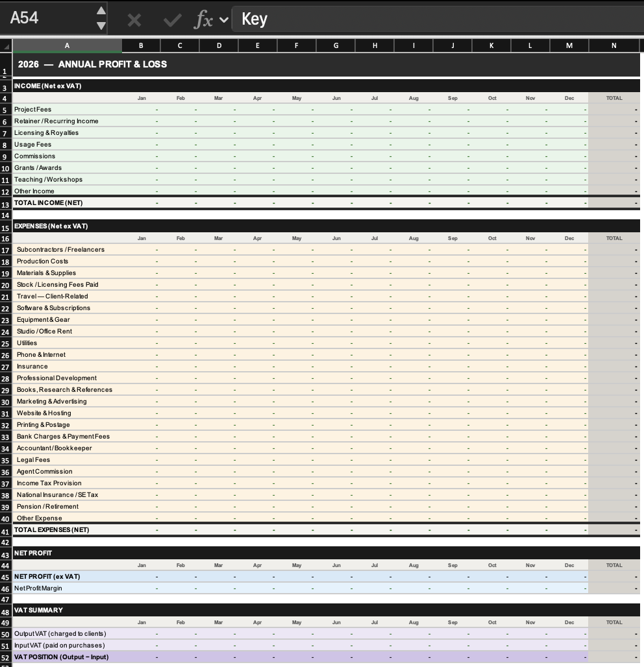Screen dimensions: 644x667
Task: Select column N header
Action: [614, 45]
